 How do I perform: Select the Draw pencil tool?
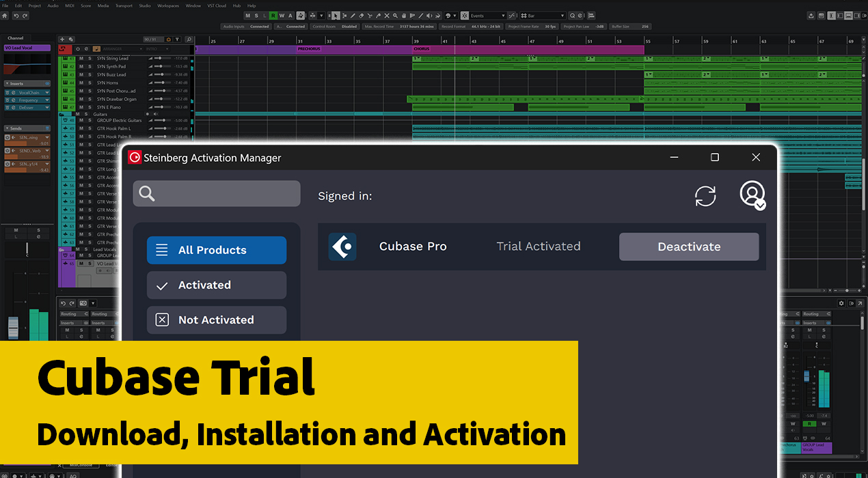click(353, 16)
